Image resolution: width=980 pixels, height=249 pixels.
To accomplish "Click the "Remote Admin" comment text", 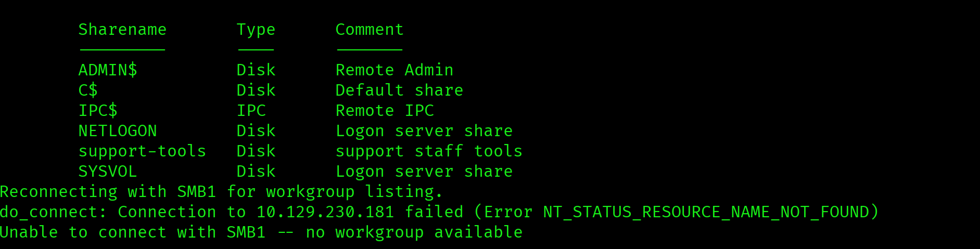I will point(394,70).
